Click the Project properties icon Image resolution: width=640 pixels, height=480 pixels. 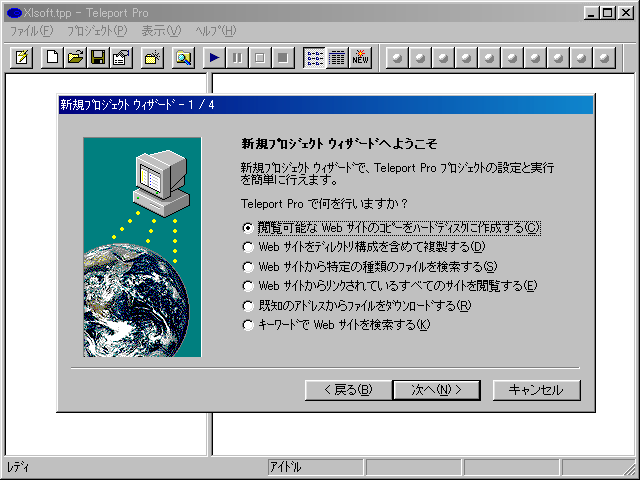point(121,58)
